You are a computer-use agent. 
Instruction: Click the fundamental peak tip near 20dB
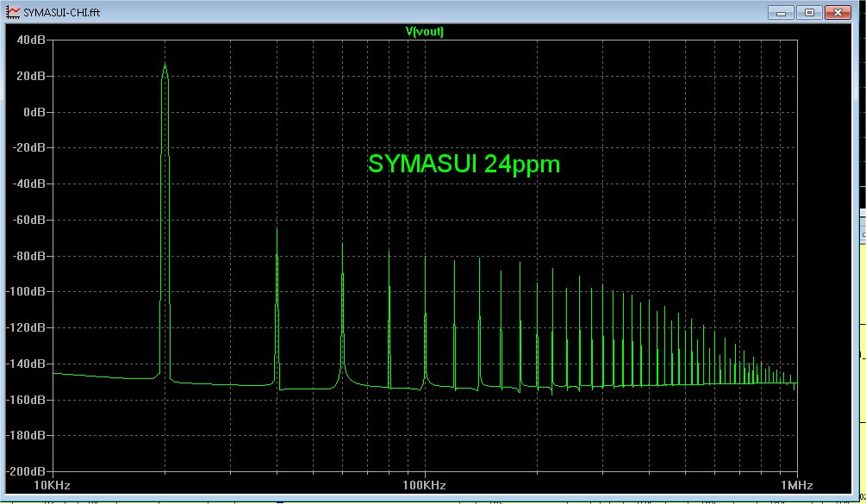(165, 65)
